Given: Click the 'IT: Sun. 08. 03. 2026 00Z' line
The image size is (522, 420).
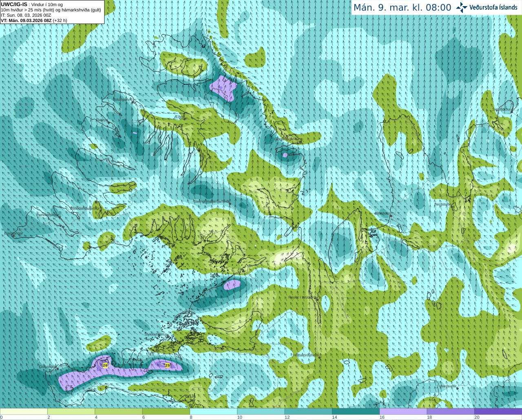Looking at the screenshot, I should click(26, 15).
